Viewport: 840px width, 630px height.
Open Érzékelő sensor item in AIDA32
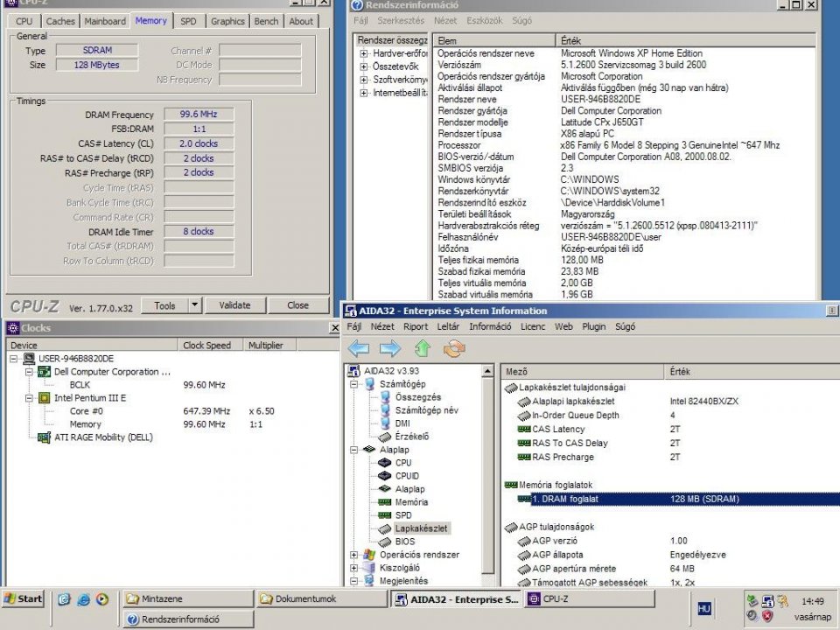[411, 437]
